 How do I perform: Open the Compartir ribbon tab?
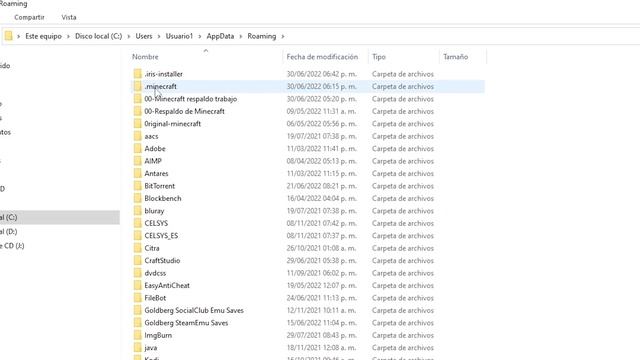click(x=29, y=18)
